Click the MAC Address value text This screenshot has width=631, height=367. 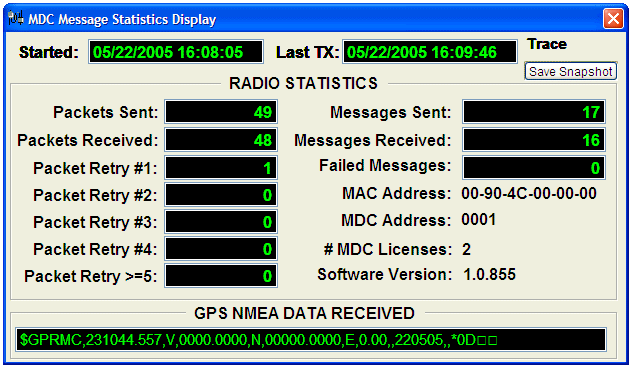tap(529, 194)
